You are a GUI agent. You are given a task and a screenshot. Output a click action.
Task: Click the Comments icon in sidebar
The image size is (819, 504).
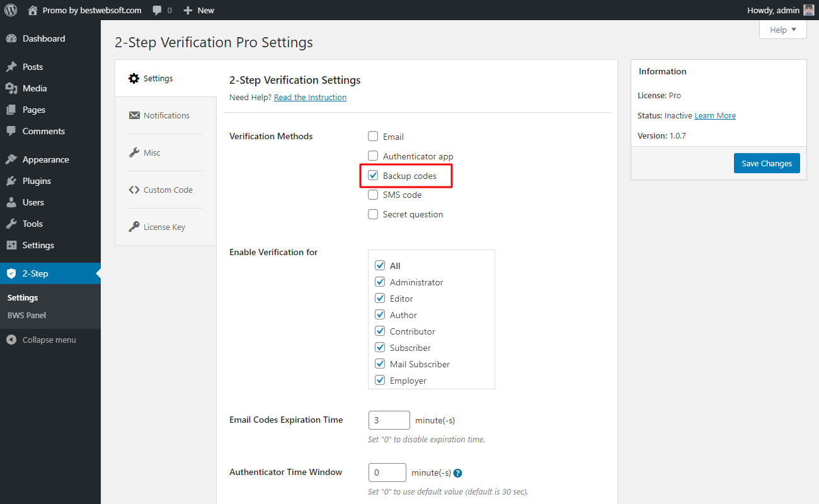[11, 131]
